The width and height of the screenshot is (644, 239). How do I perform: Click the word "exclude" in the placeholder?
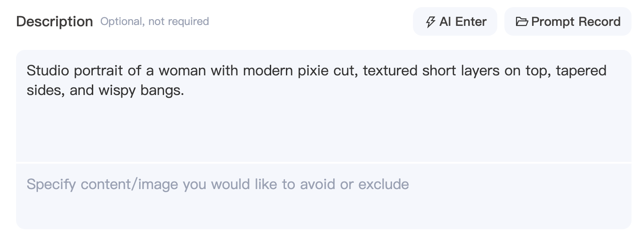pyautogui.click(x=384, y=184)
